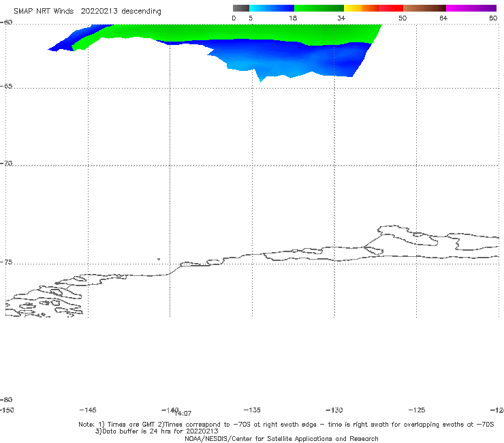This screenshot has height=443, width=504.
Task: Click the red color bar segment
Action: (x=391, y=8)
